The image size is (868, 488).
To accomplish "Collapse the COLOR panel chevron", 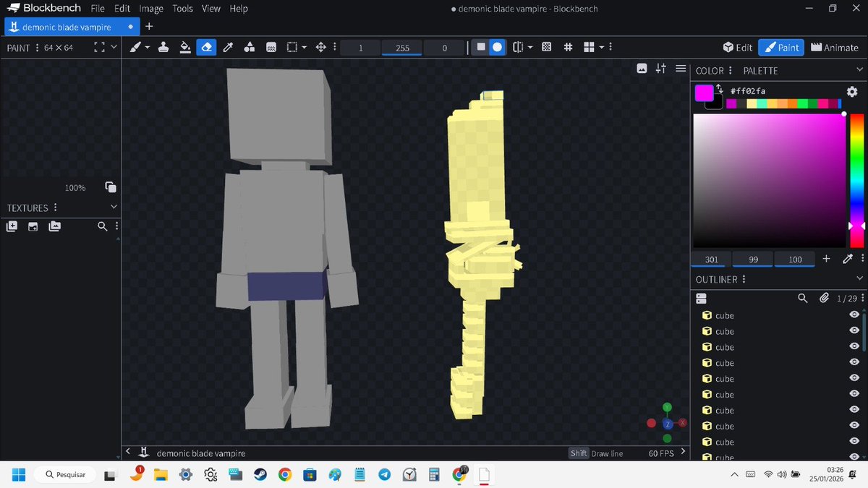I will [859, 70].
